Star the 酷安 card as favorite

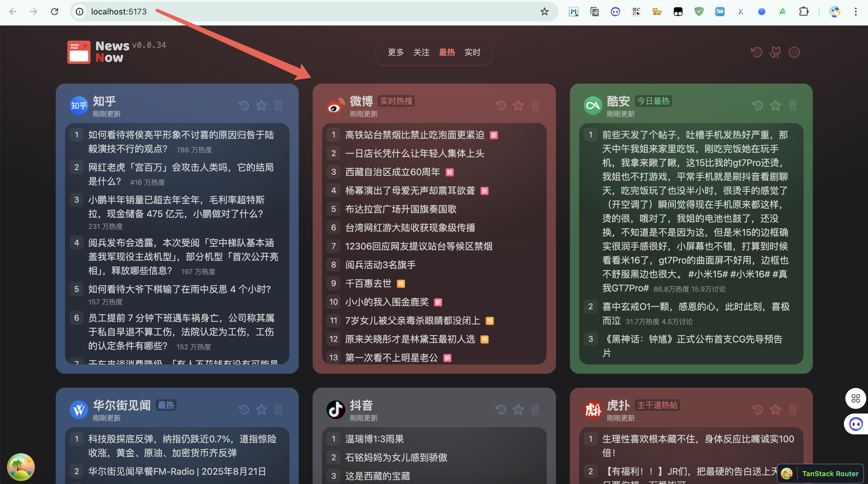[x=775, y=105]
